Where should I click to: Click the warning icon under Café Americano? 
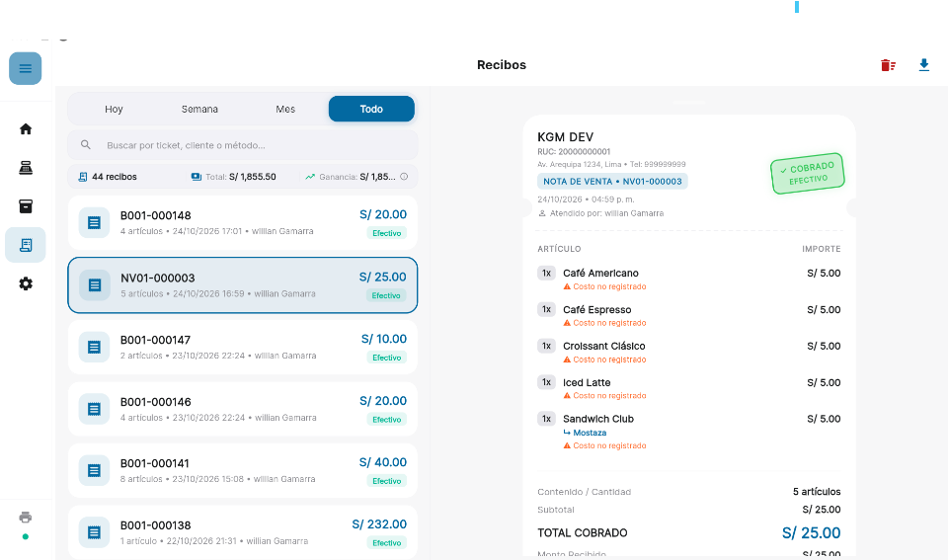click(567, 286)
